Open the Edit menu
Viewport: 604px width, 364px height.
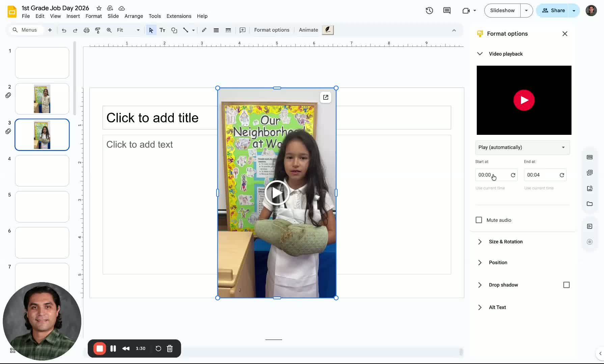point(40,16)
